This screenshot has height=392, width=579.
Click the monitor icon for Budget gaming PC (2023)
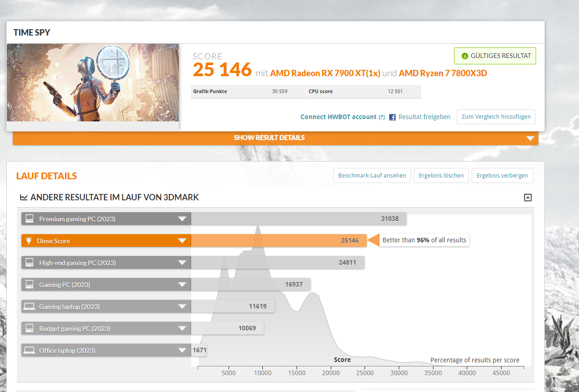click(30, 329)
